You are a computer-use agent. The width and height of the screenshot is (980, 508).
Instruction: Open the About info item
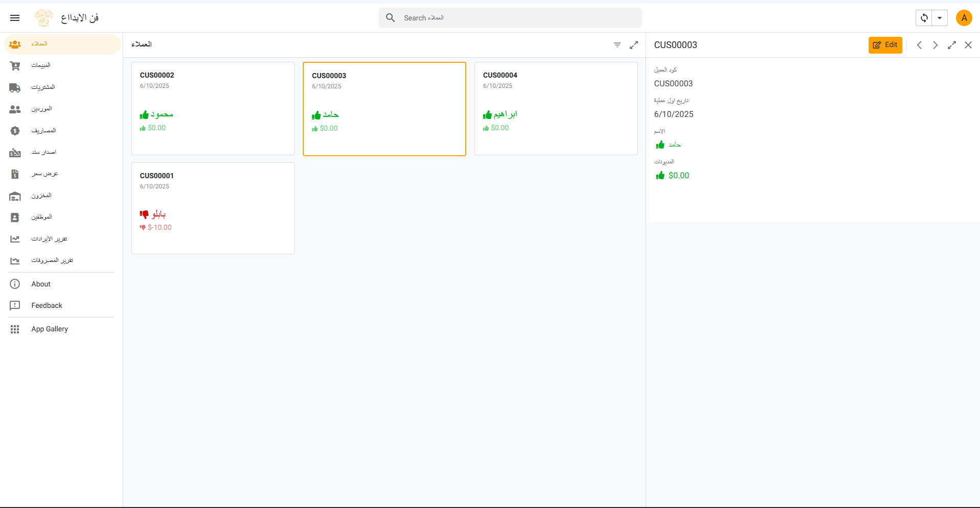click(41, 284)
